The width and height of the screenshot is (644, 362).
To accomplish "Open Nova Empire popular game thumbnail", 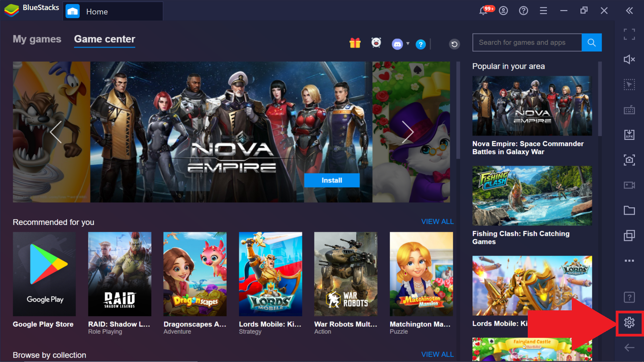I will coord(532,106).
